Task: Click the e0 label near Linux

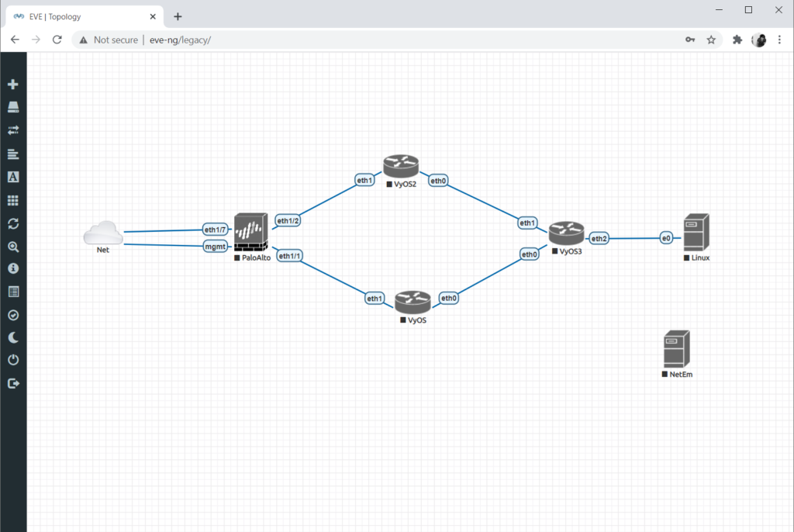Action: pos(666,238)
